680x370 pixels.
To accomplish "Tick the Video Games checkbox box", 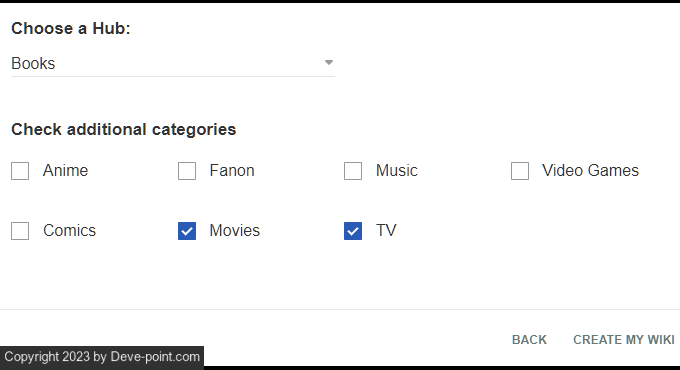I will 520,171.
